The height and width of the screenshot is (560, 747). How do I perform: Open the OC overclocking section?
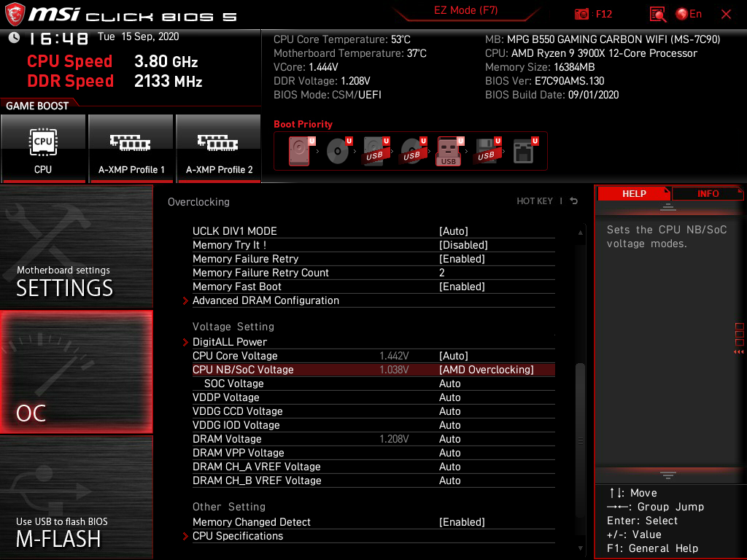[x=76, y=372]
